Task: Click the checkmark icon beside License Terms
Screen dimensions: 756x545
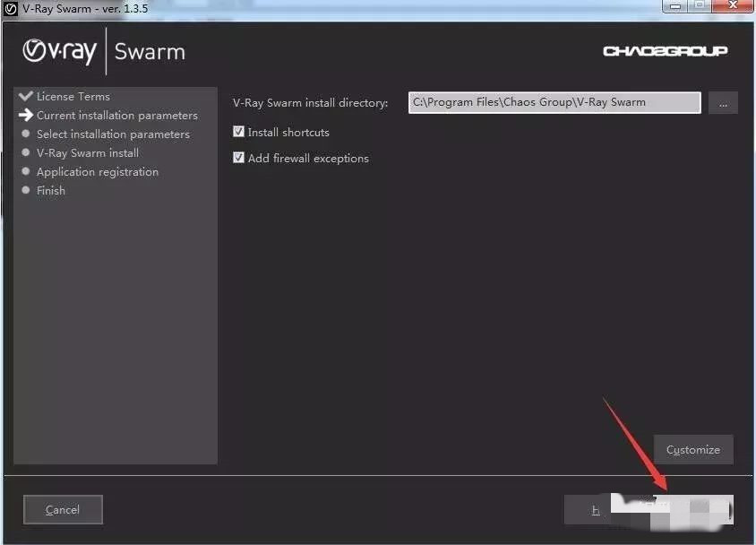Action: pyautogui.click(x=25, y=96)
